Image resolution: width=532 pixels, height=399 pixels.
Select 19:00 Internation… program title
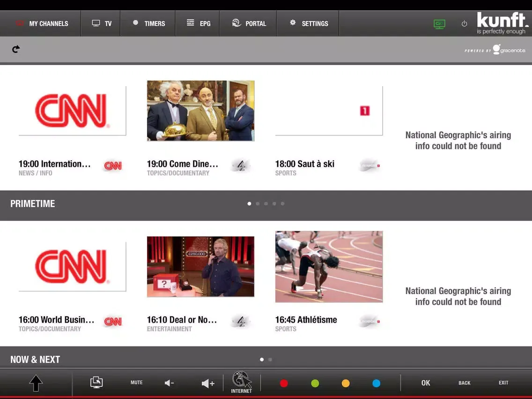pyautogui.click(x=55, y=164)
